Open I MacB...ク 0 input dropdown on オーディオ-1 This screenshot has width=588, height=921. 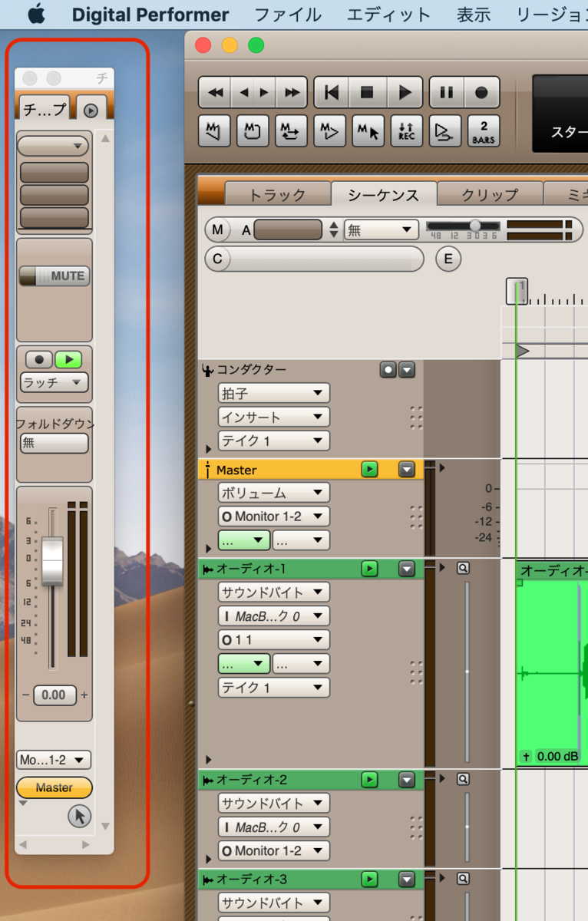tap(274, 616)
